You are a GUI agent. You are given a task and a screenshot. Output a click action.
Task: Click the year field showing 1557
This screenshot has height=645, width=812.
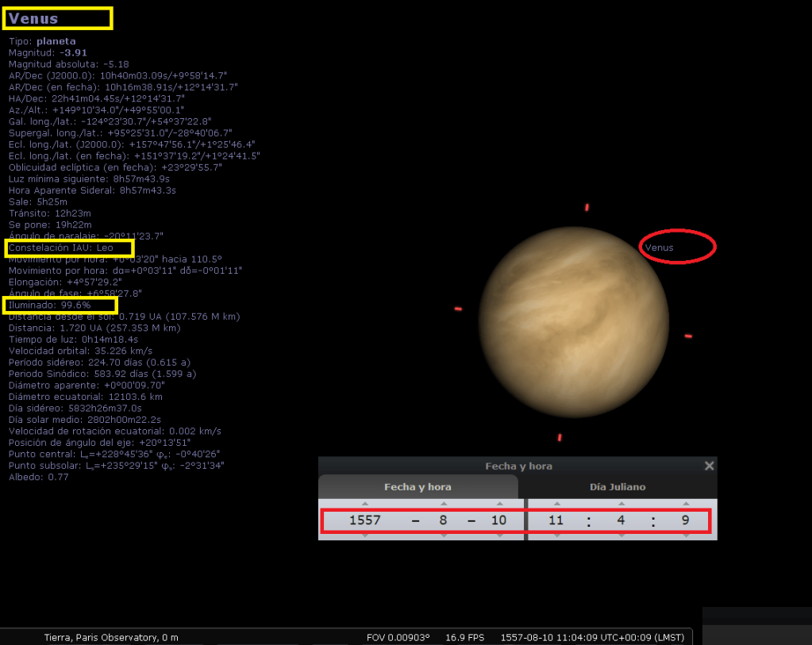point(365,521)
